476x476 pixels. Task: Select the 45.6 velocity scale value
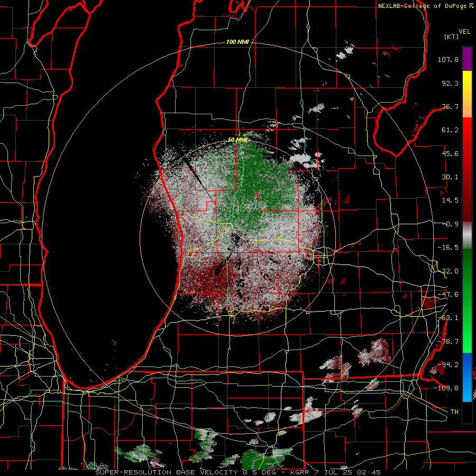pyautogui.click(x=450, y=153)
